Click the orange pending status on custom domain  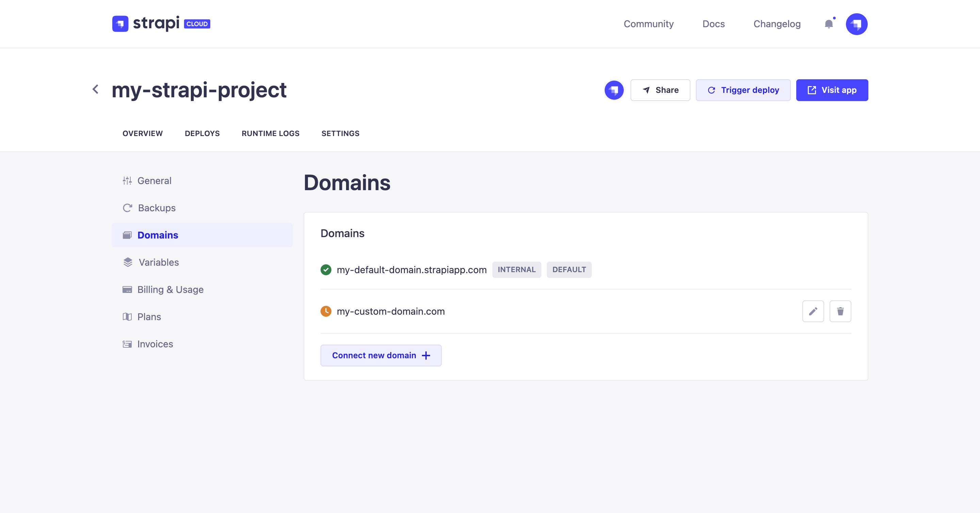(x=326, y=311)
